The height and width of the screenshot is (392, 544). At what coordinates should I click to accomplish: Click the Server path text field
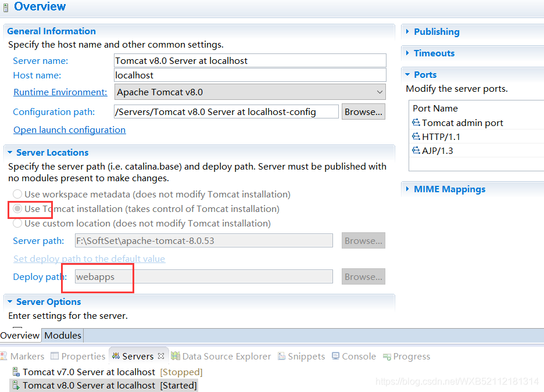[203, 240]
